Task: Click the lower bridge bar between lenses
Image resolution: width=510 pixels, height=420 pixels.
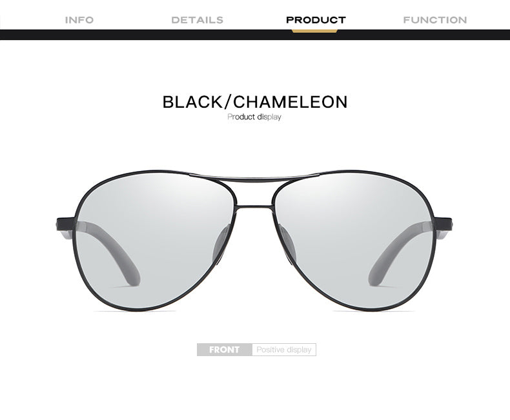Action: pyautogui.click(x=254, y=206)
